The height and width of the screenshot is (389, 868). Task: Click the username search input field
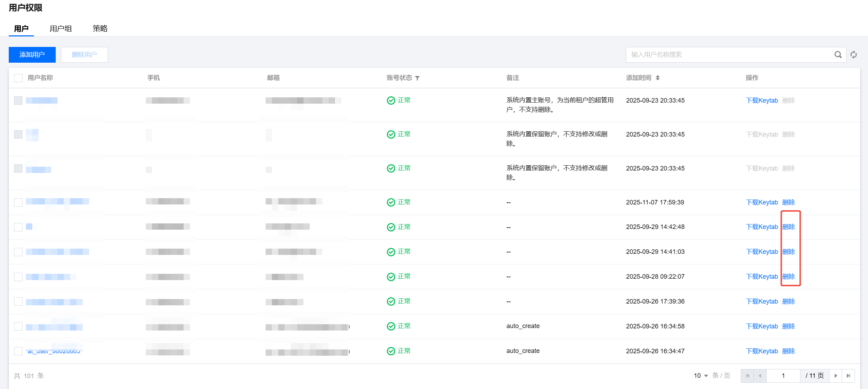pyautogui.click(x=729, y=55)
